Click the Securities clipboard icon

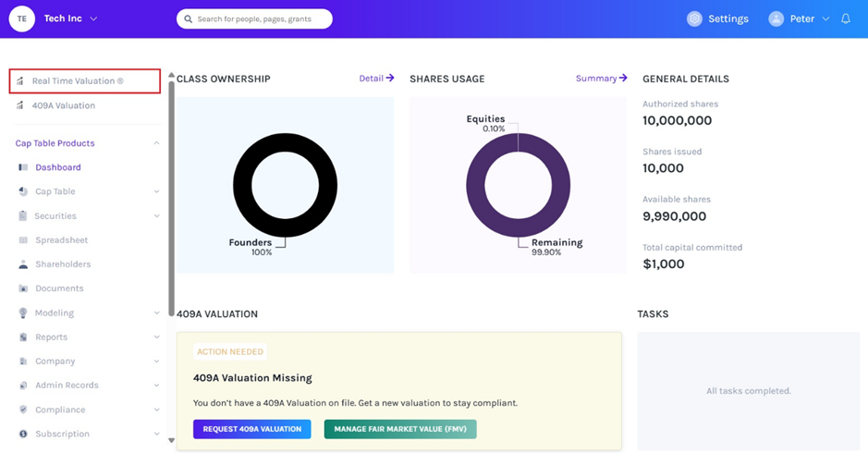23,216
